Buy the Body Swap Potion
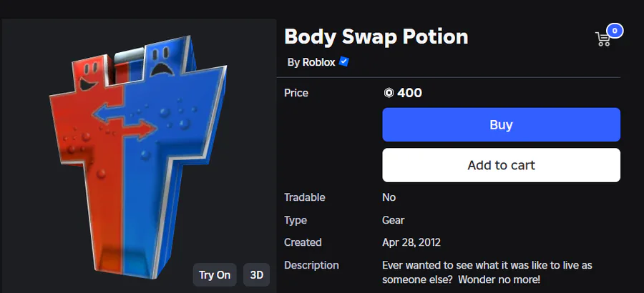This screenshot has width=644, height=293. 501,125
